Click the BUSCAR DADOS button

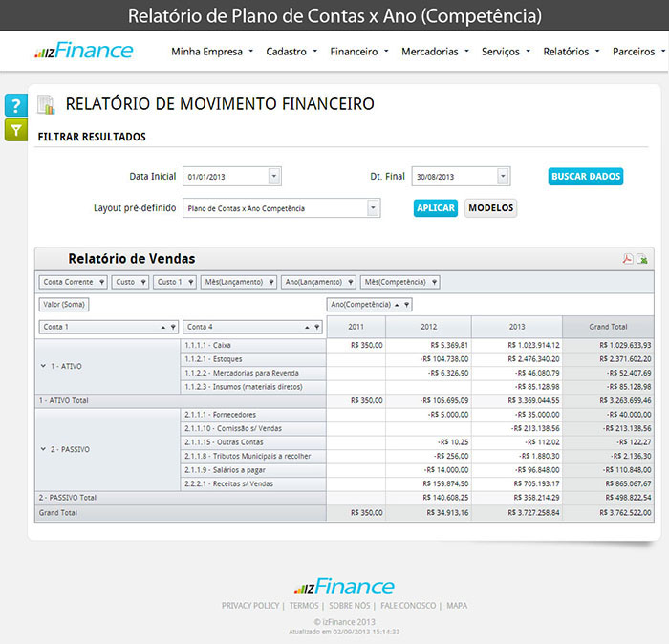(585, 177)
